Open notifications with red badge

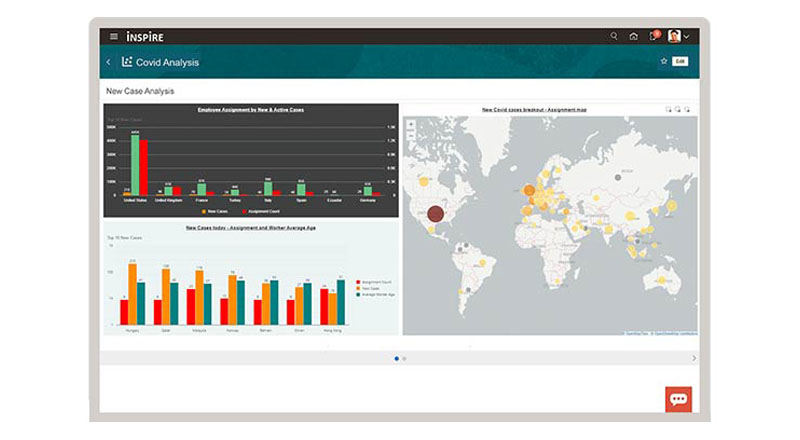[x=653, y=36]
